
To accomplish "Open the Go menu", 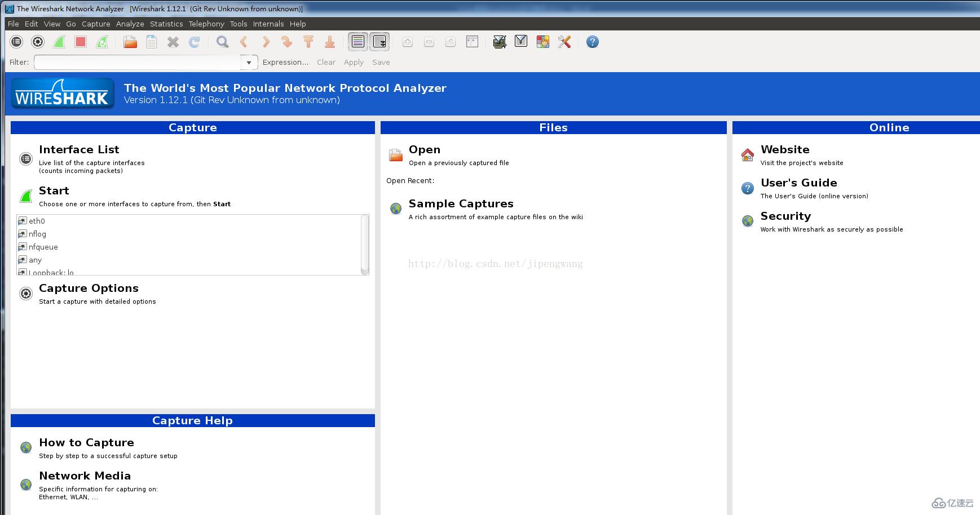I will pyautogui.click(x=71, y=24).
